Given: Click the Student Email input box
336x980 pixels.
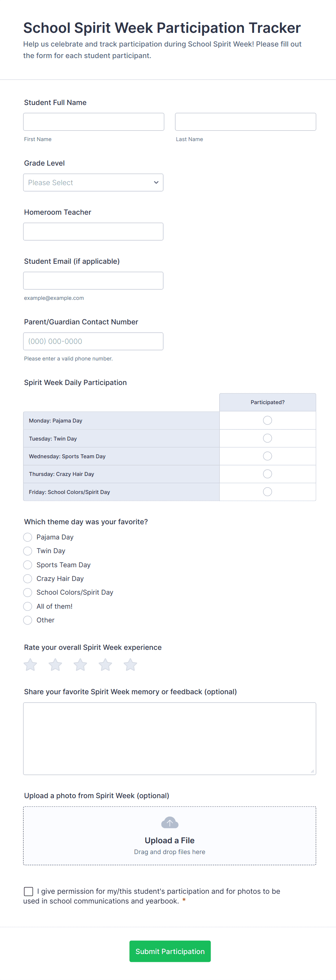Looking at the screenshot, I should (93, 281).
